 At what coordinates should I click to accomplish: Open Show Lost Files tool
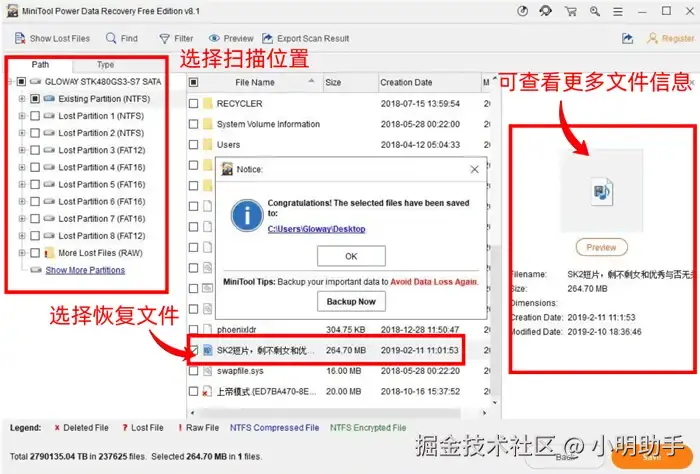[52, 38]
